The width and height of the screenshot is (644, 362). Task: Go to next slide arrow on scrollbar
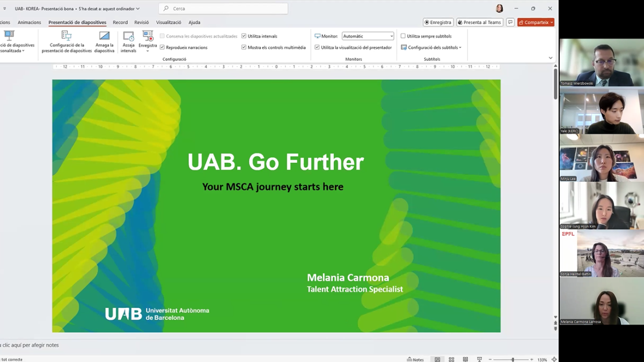click(x=555, y=328)
